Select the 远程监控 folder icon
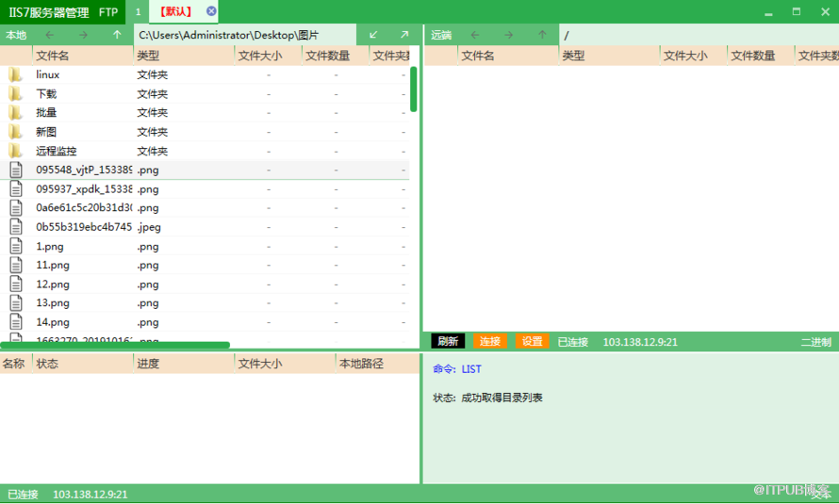 15,151
